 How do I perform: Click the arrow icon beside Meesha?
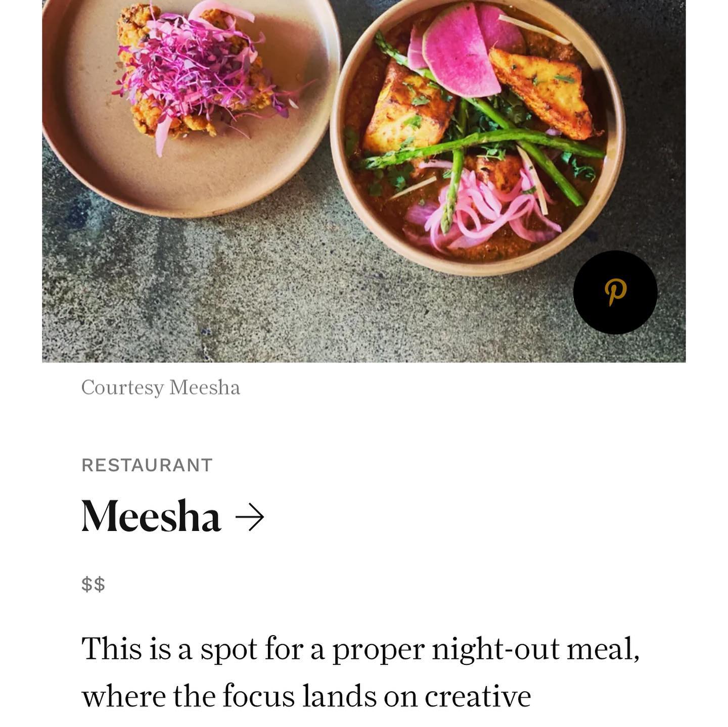(x=250, y=517)
